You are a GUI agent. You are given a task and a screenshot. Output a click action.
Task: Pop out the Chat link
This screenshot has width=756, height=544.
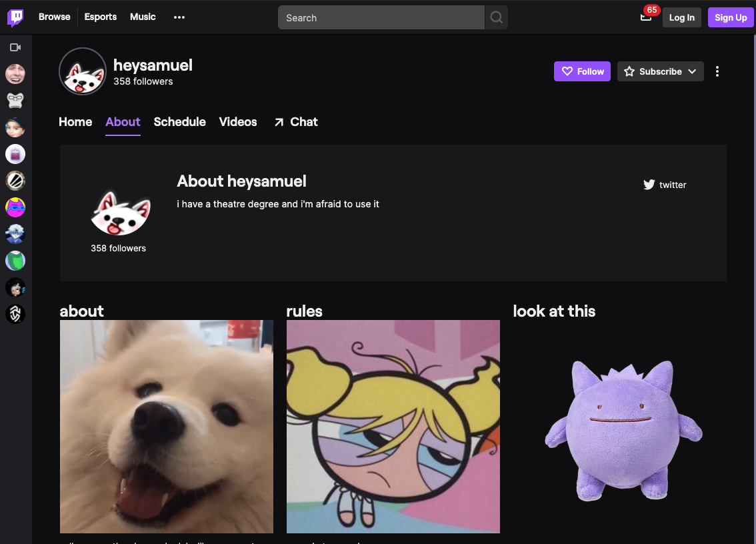296,122
